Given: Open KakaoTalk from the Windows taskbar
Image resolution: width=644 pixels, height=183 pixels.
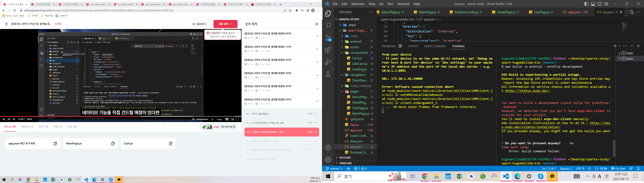Looking at the screenshot, I should coord(552,176).
